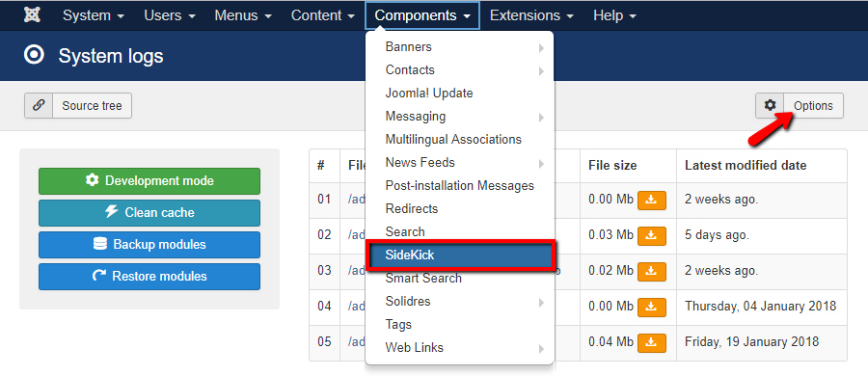868x376 pixels.
Task: Open file link in row 02
Action: click(357, 235)
